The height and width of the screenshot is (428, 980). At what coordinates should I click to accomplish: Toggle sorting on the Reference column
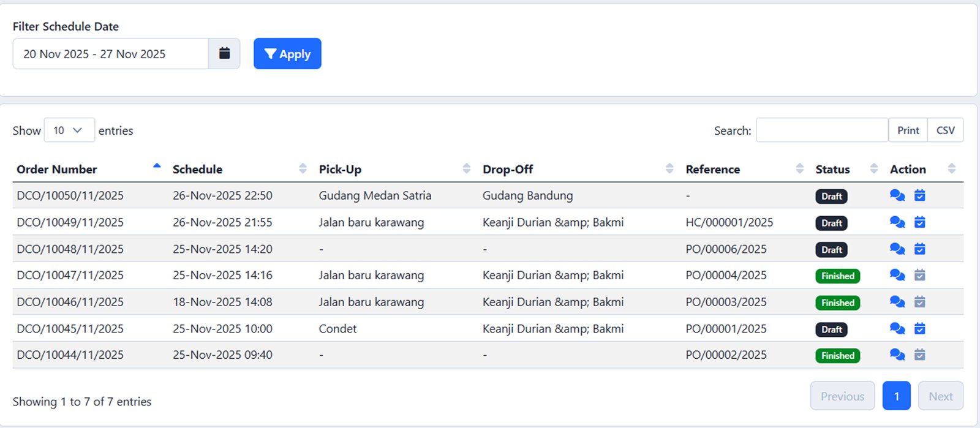[x=799, y=168]
